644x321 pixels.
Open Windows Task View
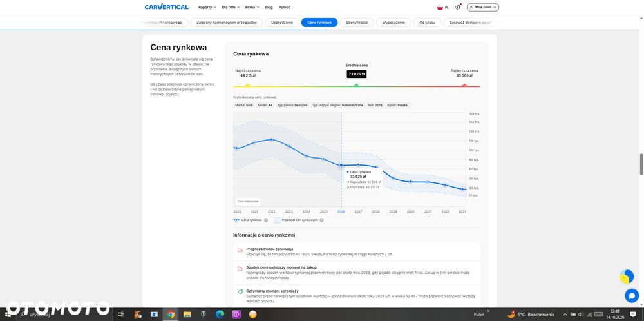tap(120, 315)
